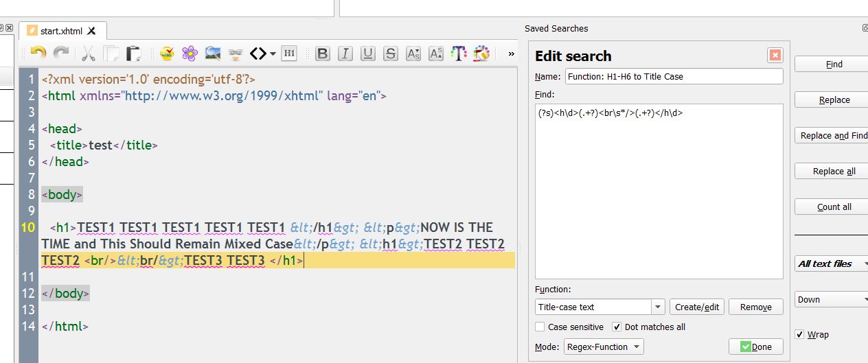
Task: Click the Underline toolbar icon
Action: [368, 54]
